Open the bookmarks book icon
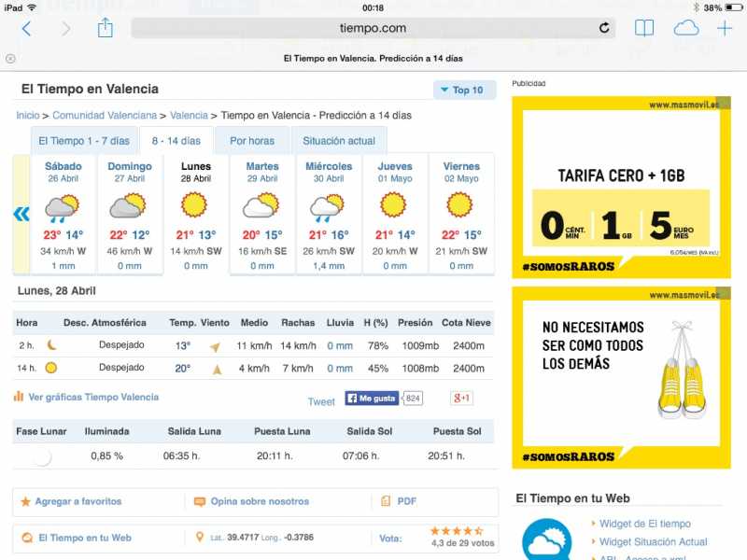 (x=643, y=28)
